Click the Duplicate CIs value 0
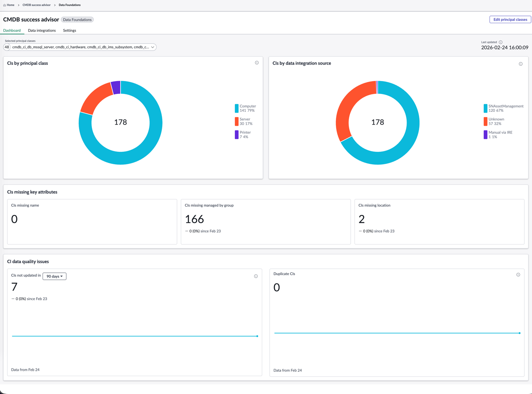This screenshot has width=532, height=394. (277, 288)
